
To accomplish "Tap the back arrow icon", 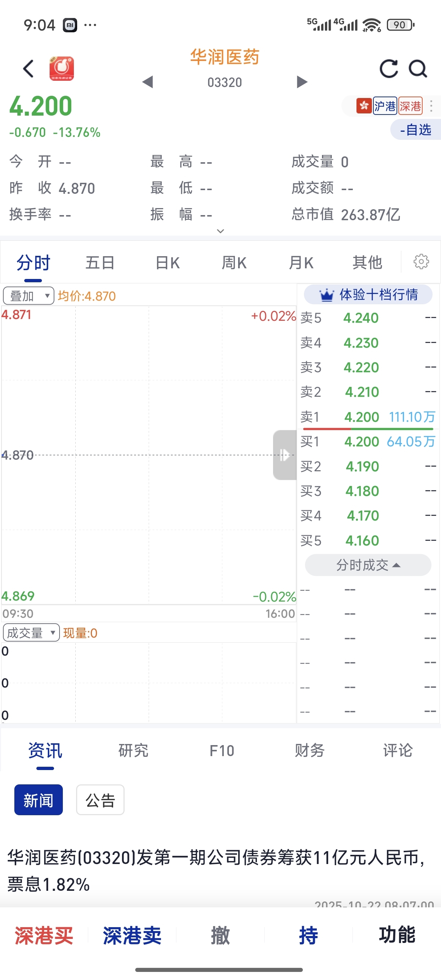I will [x=29, y=69].
